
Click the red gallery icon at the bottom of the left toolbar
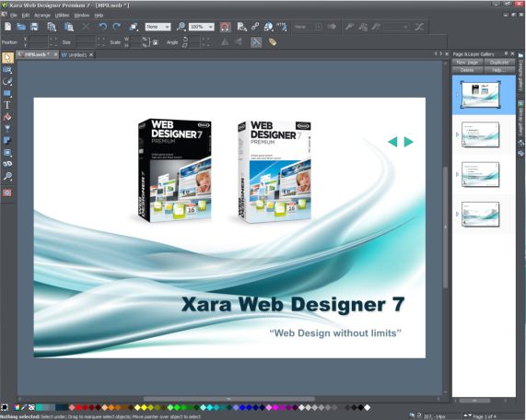tap(7, 192)
